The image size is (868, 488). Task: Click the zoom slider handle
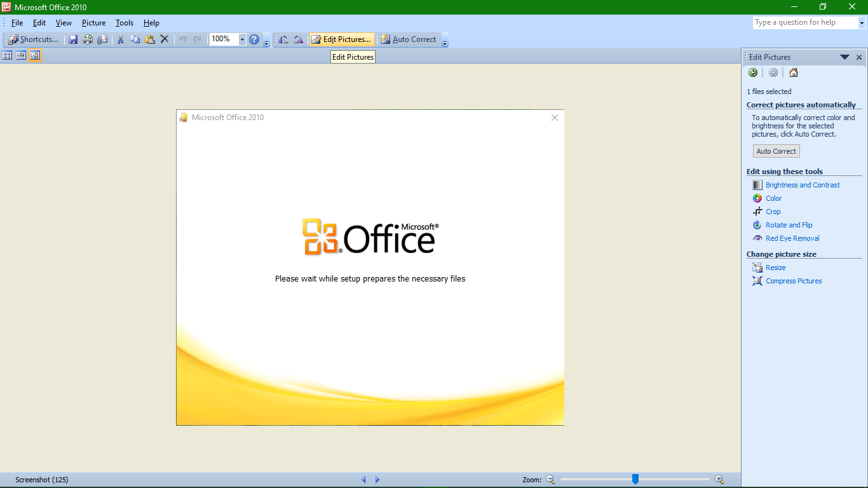click(x=635, y=479)
